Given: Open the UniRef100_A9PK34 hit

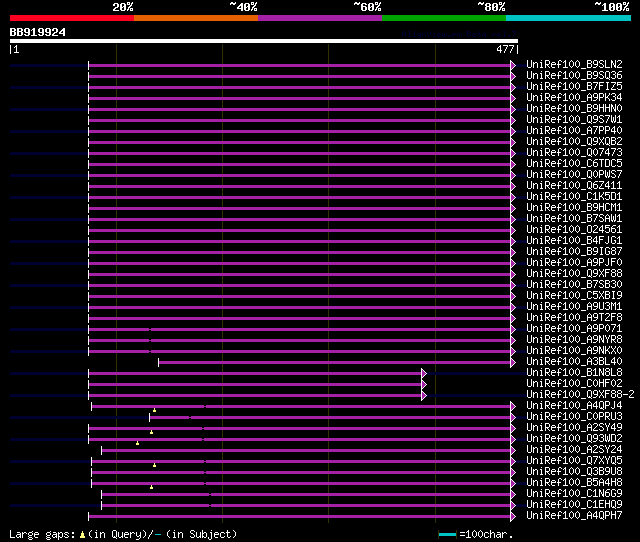Looking at the screenshot, I should click(x=574, y=98).
